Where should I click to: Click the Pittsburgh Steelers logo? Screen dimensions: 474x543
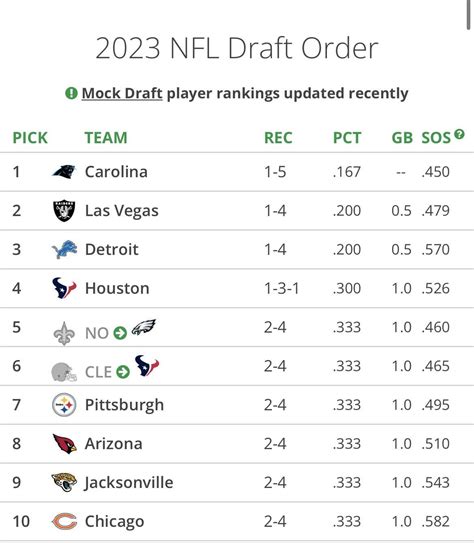pyautogui.click(x=64, y=405)
